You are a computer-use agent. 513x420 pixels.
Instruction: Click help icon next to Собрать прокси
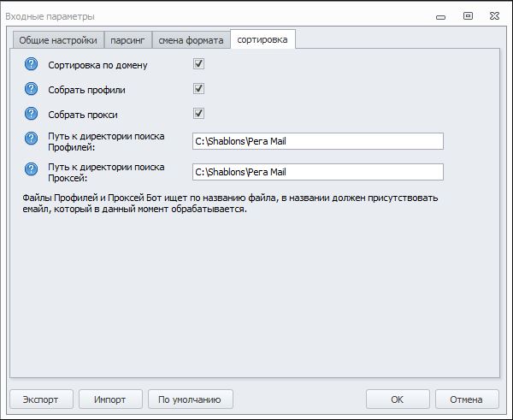coord(31,114)
